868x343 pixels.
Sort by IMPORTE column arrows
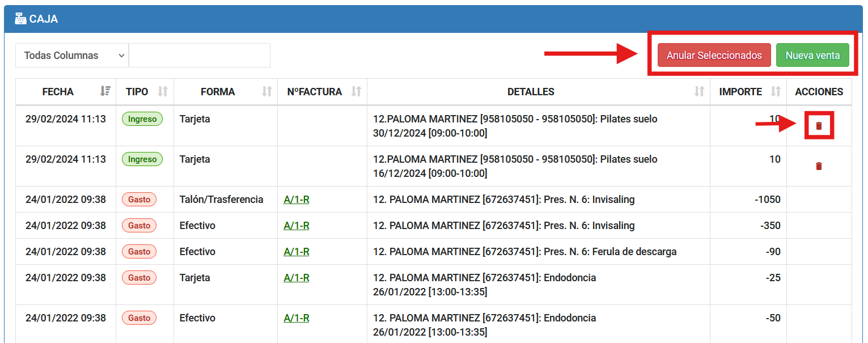[x=776, y=91]
